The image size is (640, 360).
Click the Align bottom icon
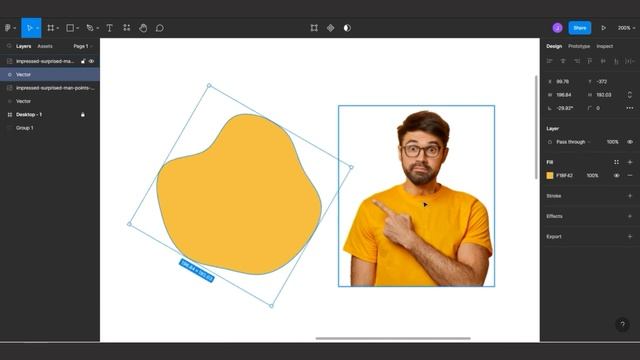(x=616, y=61)
